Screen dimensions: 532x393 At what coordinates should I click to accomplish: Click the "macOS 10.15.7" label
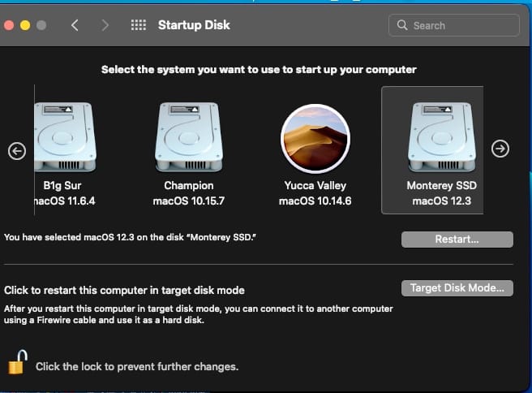189,201
